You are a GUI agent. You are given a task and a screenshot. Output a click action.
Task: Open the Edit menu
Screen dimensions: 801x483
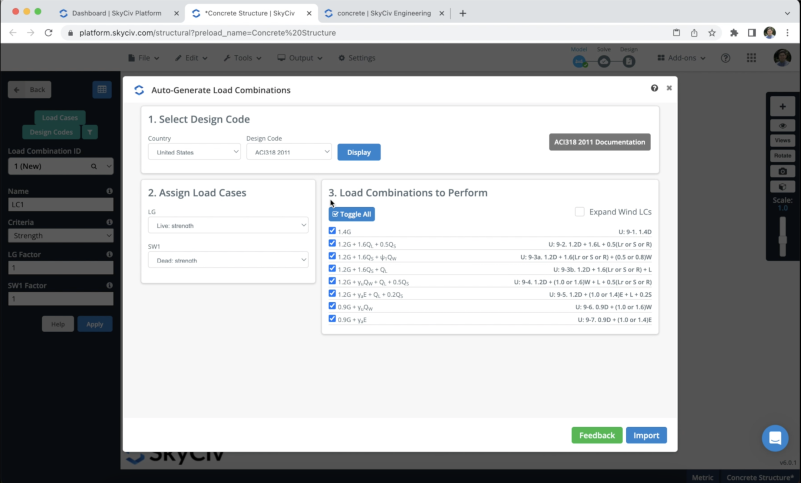191,58
